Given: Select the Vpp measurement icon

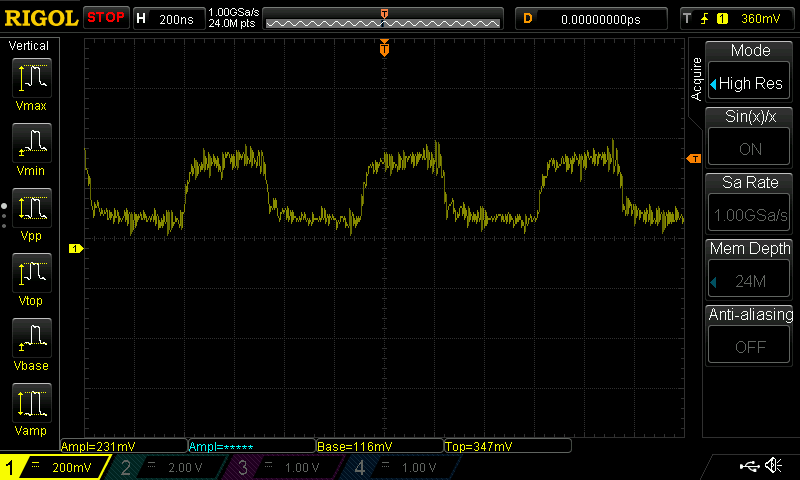Looking at the screenshot, I should click(32, 208).
